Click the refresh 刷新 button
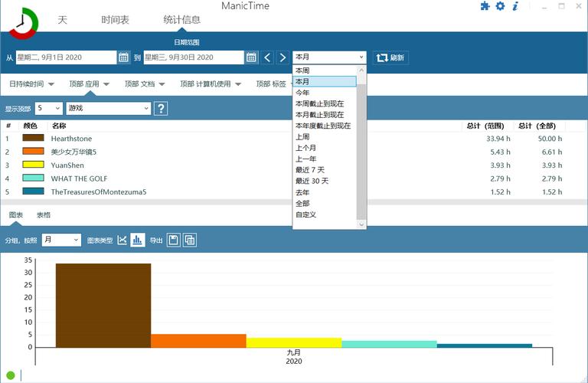The width and height of the screenshot is (588, 383). pyautogui.click(x=390, y=57)
